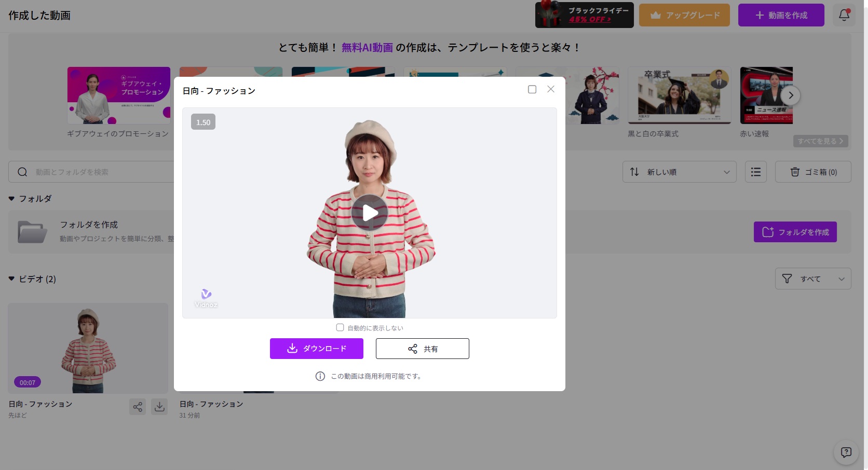This screenshot has height=470, width=868.
Task: Open the trash bin ゴミ箱 (0)
Action: tap(812, 172)
